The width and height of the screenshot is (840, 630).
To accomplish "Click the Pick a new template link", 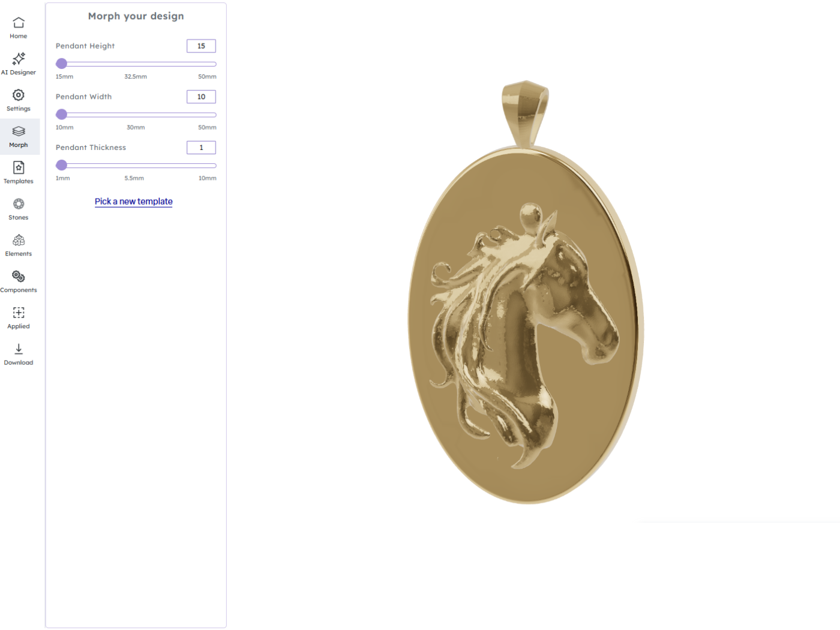I will [x=134, y=202].
